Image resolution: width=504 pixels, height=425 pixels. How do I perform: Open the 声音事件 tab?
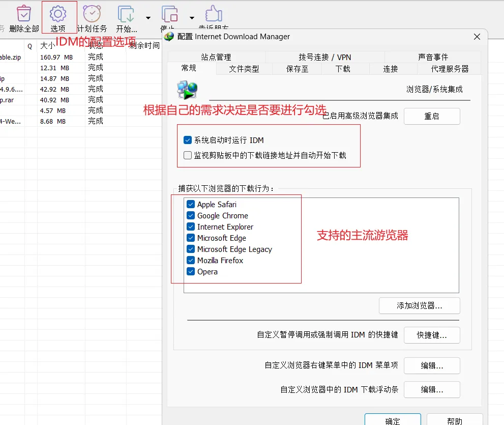point(433,58)
